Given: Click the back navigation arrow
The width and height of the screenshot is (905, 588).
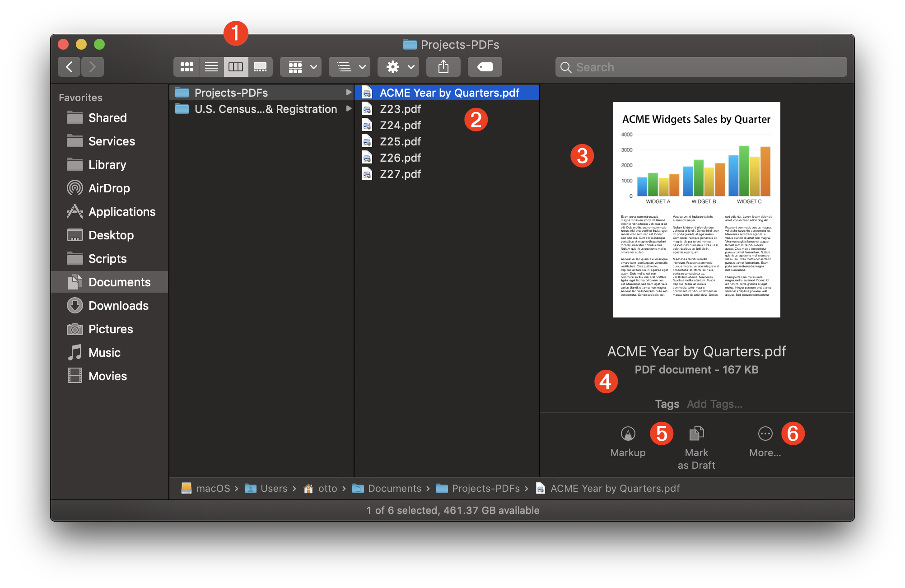Looking at the screenshot, I should [x=69, y=66].
